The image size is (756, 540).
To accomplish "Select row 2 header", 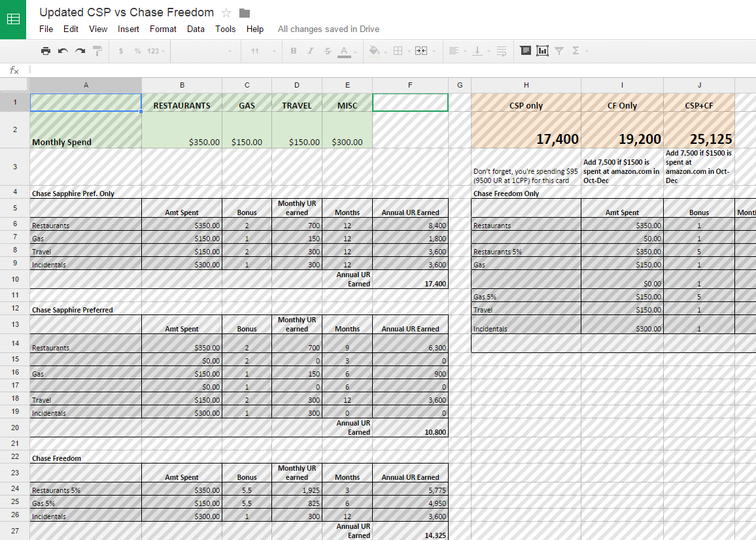I will (15, 129).
